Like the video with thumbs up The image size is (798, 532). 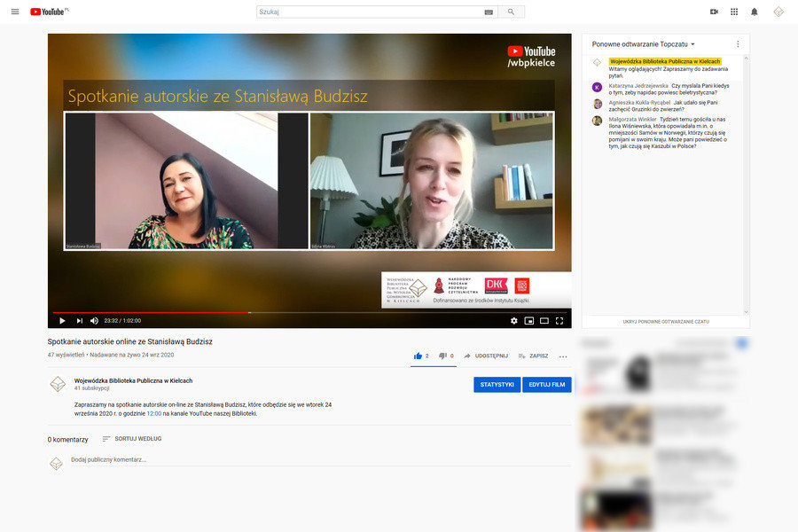click(x=418, y=356)
